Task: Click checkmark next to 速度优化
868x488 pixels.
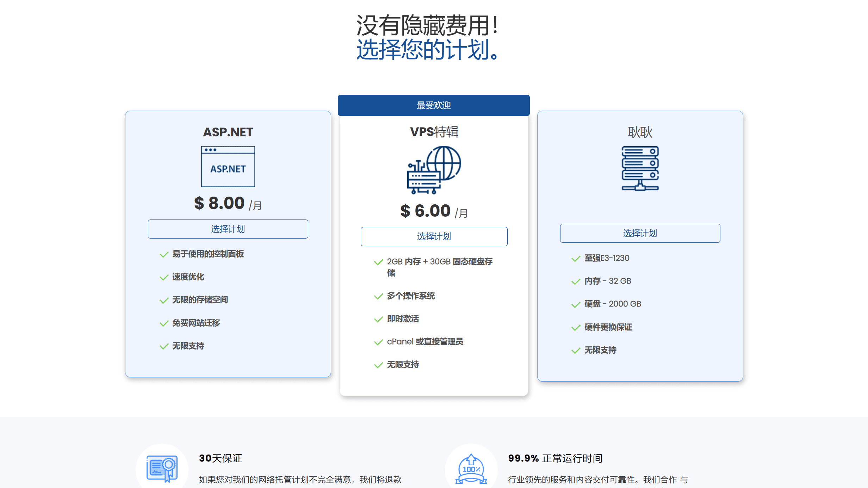Action: coord(164,277)
